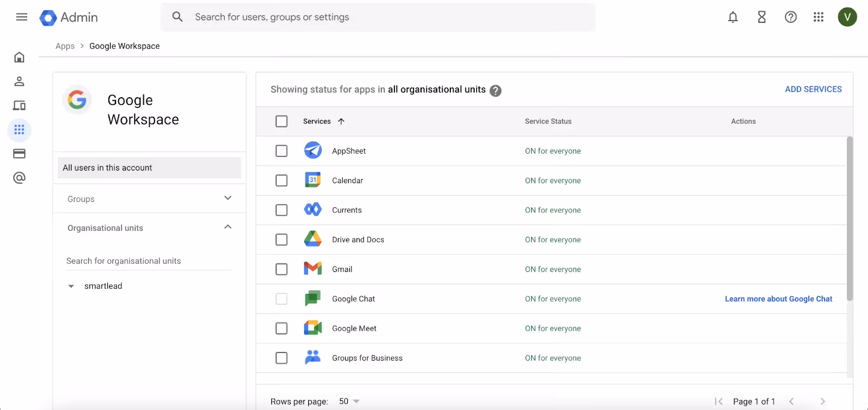868x410 pixels.
Task: Check the Drive and Docs checkbox
Action: tap(282, 239)
